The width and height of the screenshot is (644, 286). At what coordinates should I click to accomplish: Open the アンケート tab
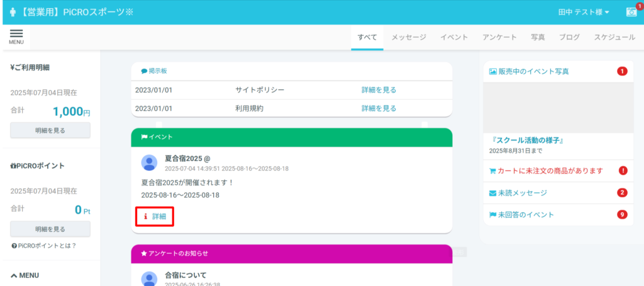pos(499,37)
